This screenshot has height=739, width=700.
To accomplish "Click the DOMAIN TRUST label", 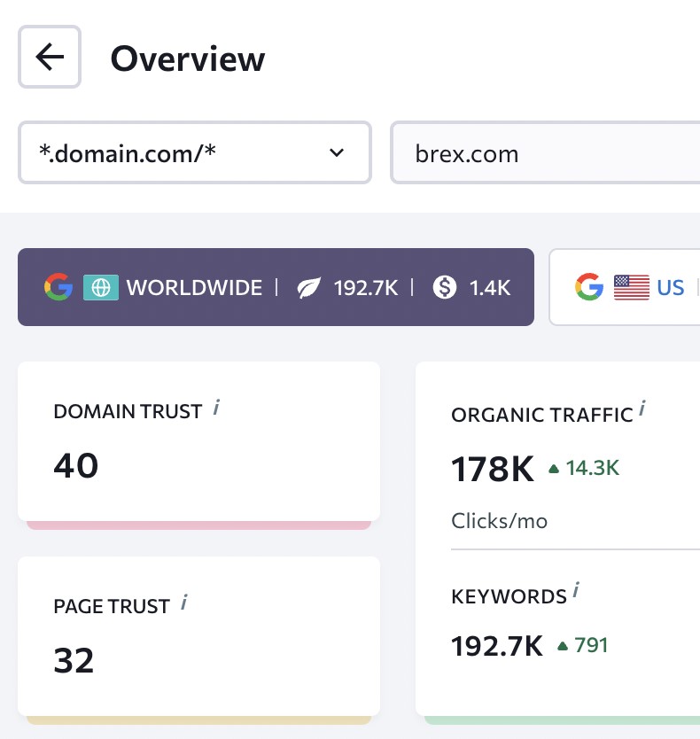I will click(x=128, y=411).
